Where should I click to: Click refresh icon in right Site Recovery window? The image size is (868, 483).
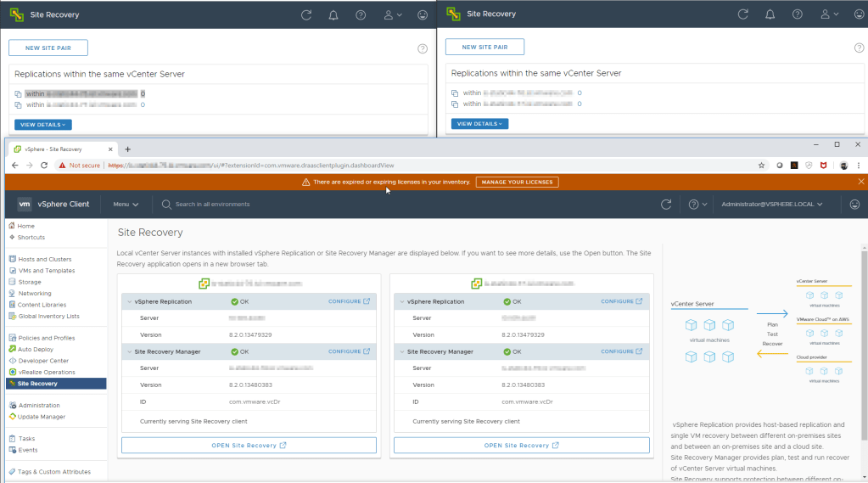pyautogui.click(x=743, y=14)
